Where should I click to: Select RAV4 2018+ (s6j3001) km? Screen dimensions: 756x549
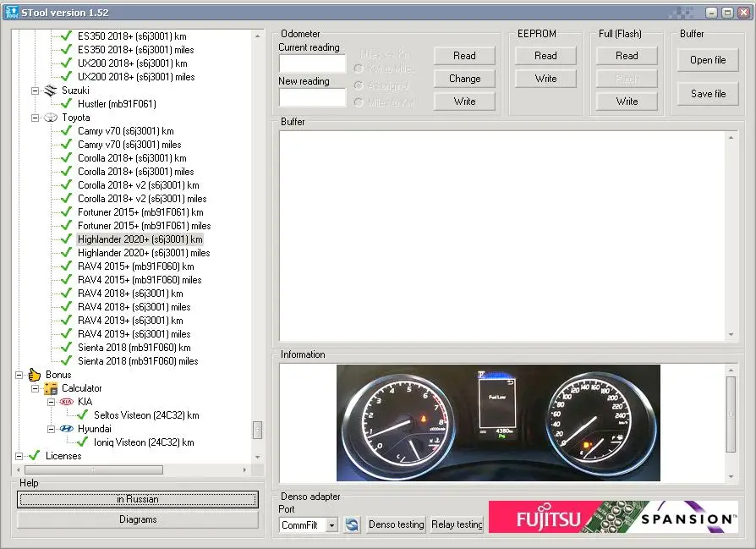click(130, 294)
